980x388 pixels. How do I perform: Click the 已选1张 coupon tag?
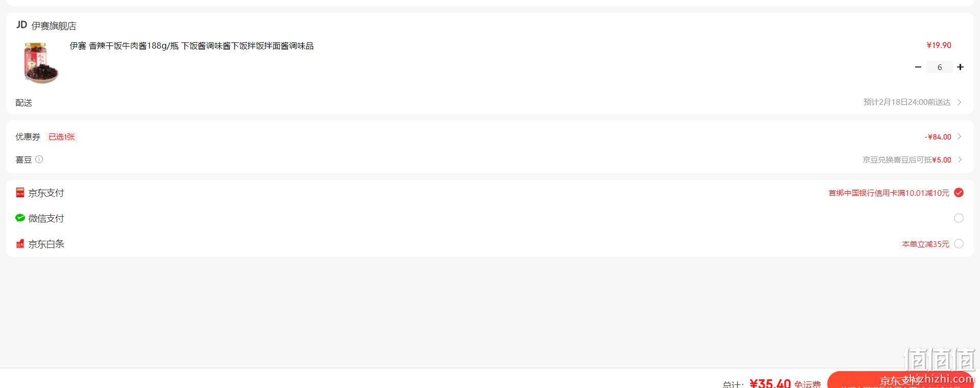(x=62, y=136)
